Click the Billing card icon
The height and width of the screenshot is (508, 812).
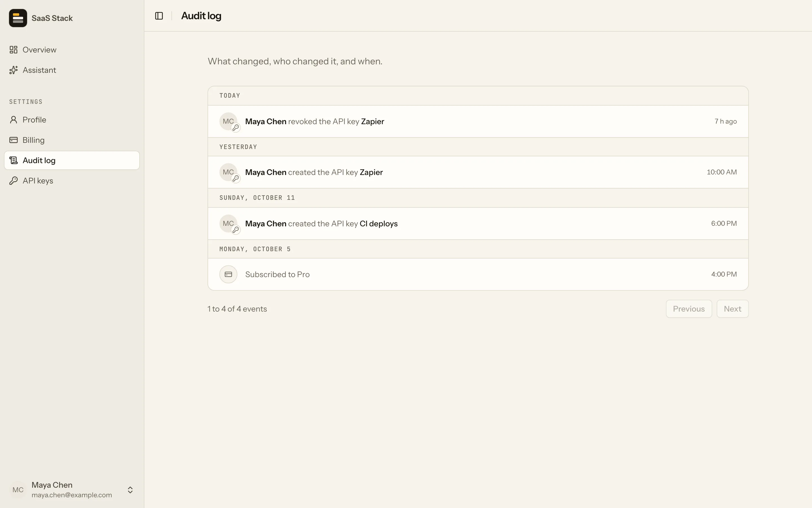click(x=14, y=140)
